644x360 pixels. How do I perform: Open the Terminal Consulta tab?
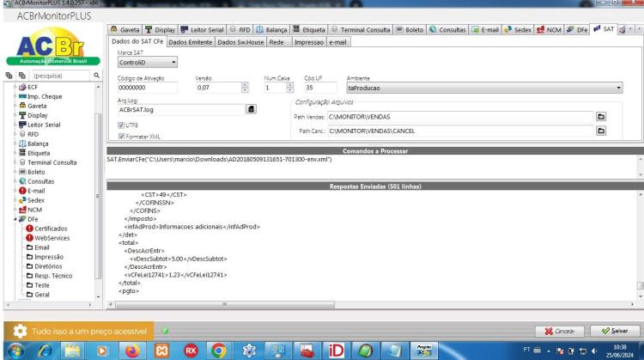point(360,29)
